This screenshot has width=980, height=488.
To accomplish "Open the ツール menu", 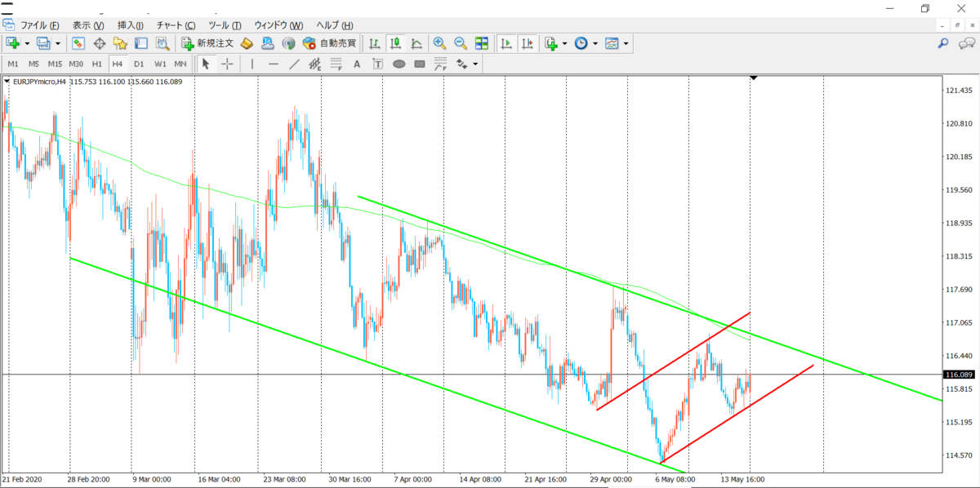I will pyautogui.click(x=225, y=25).
